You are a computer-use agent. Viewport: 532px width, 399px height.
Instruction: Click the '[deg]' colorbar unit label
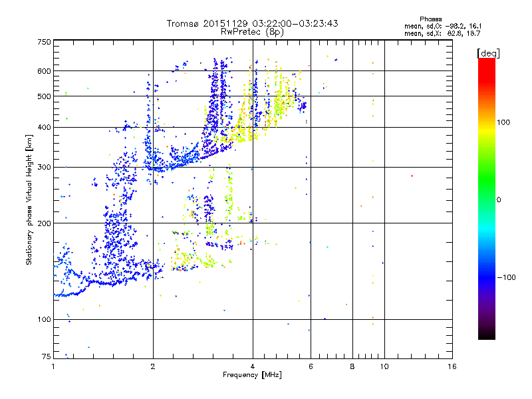coord(488,53)
